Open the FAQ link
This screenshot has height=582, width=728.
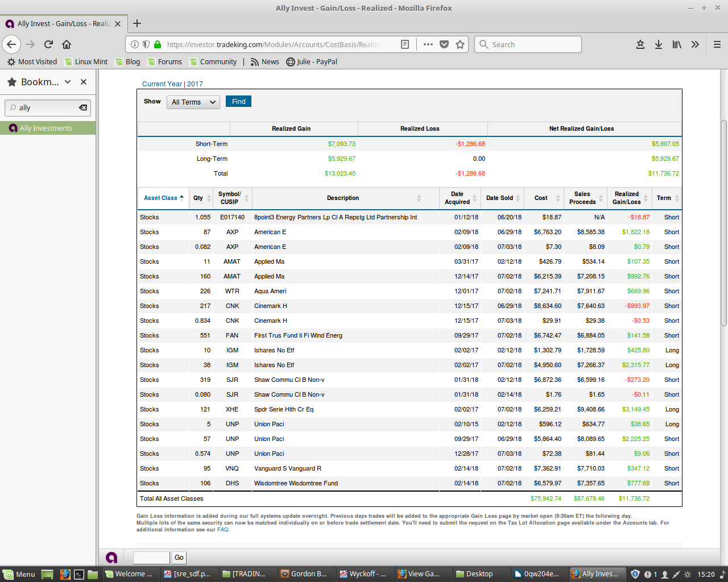pos(222,530)
